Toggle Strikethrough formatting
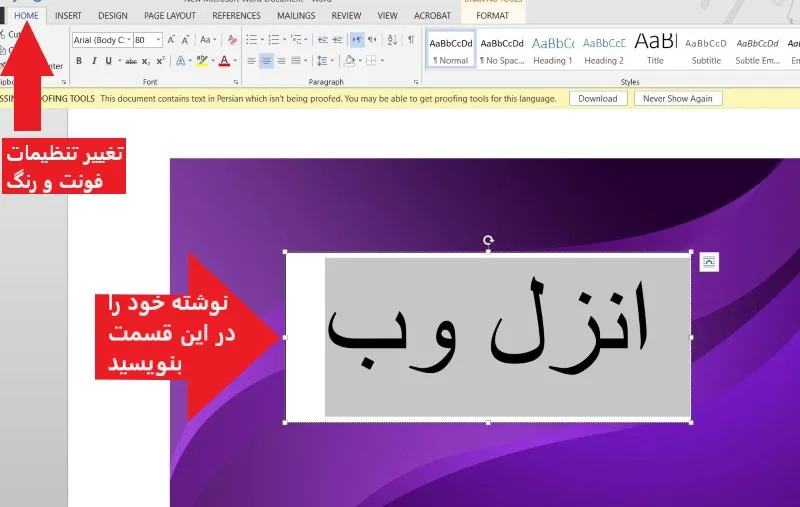The image size is (800, 507). (x=131, y=61)
